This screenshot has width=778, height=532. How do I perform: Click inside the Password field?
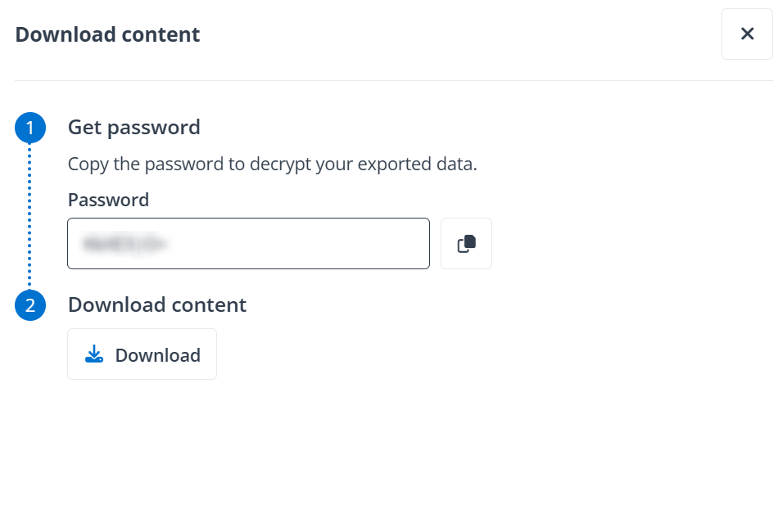pyautogui.click(x=248, y=243)
